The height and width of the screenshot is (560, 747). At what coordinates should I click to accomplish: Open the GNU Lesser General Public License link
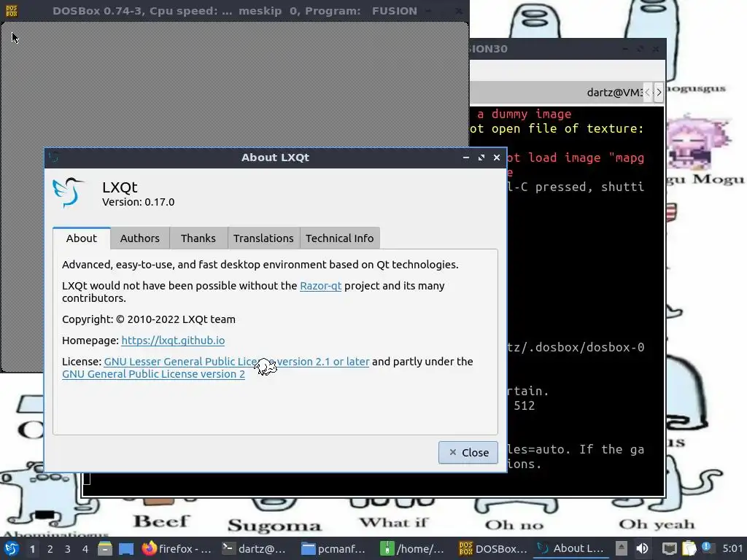236,362
